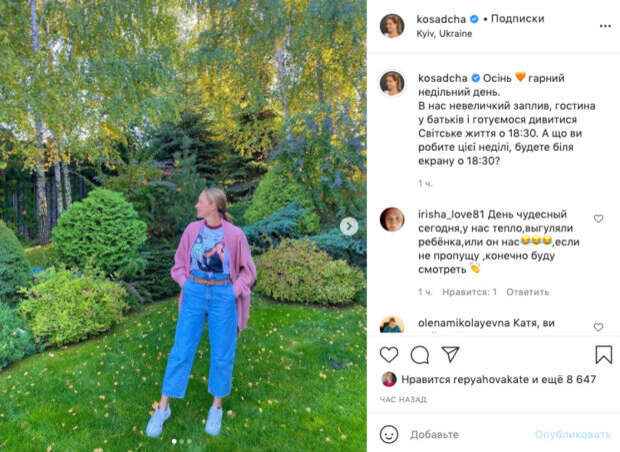Open emoji picker smiley icon

(389, 434)
